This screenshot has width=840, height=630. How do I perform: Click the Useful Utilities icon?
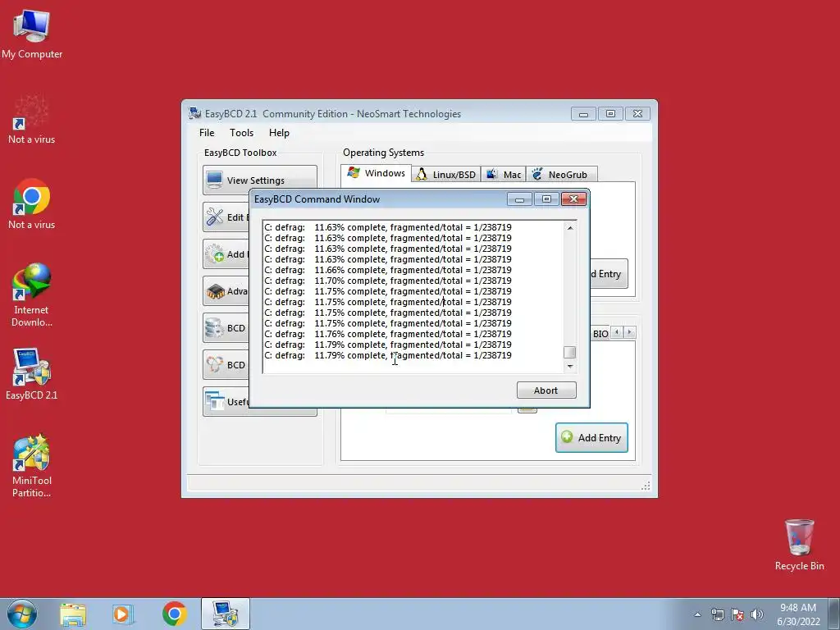point(215,401)
